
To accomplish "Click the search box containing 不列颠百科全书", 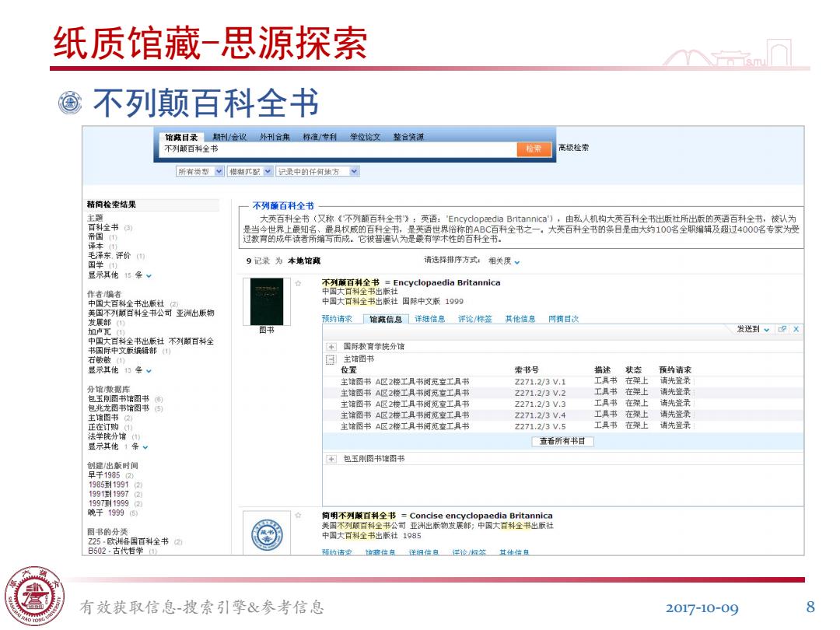I will [338, 149].
